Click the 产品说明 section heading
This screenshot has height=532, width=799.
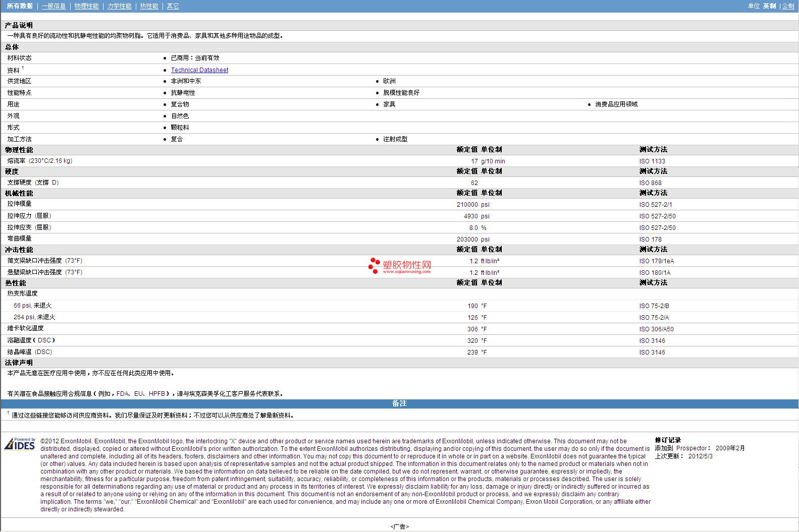pos(19,25)
